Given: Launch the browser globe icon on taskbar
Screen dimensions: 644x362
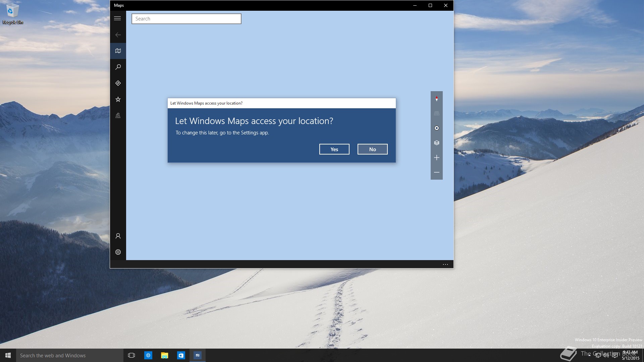Looking at the screenshot, I should pos(148,355).
